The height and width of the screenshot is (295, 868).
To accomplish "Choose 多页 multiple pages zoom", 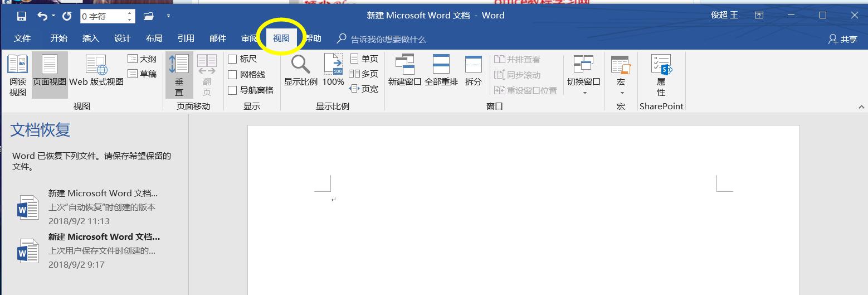I will point(364,74).
